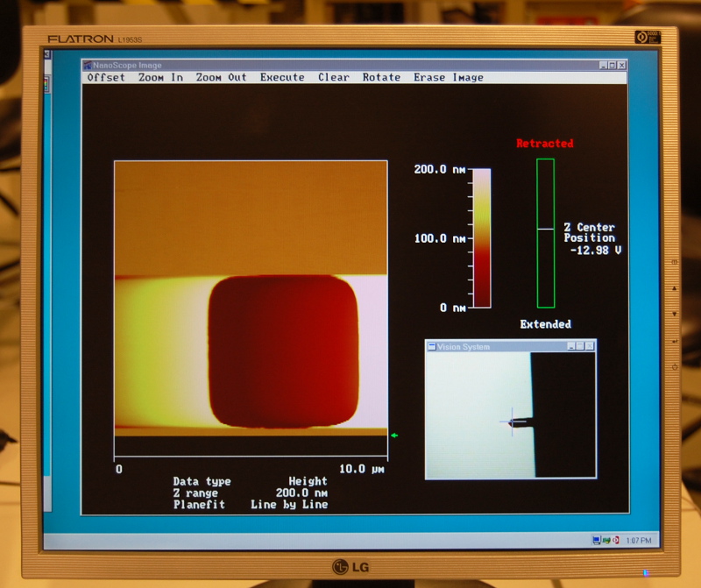Select Zoom Out from the menu bar

click(x=222, y=77)
